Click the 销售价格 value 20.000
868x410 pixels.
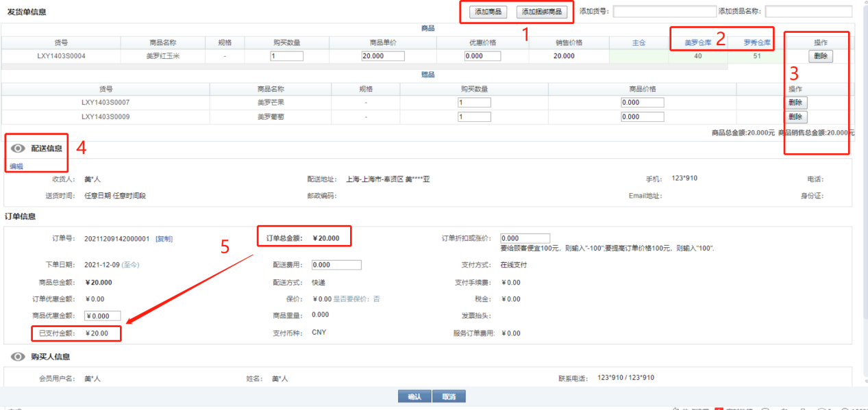pos(564,56)
